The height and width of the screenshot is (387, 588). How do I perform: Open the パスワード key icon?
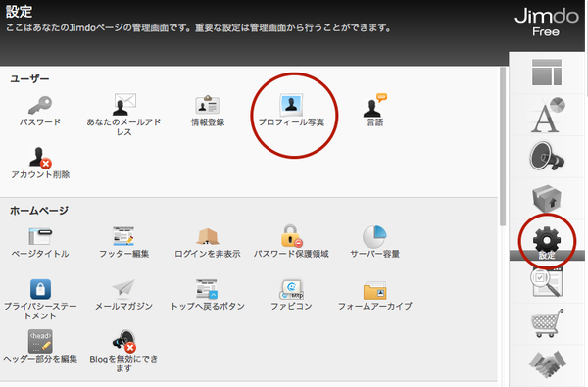40,106
